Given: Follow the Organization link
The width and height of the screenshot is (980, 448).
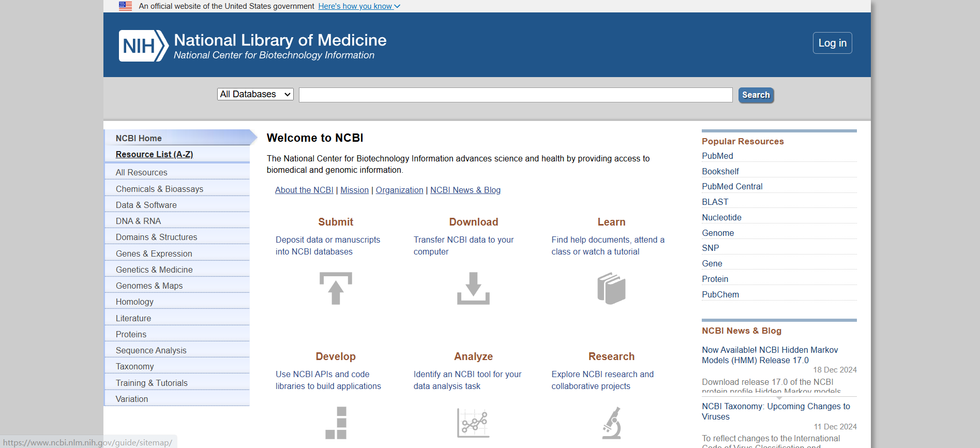Looking at the screenshot, I should coord(400,190).
